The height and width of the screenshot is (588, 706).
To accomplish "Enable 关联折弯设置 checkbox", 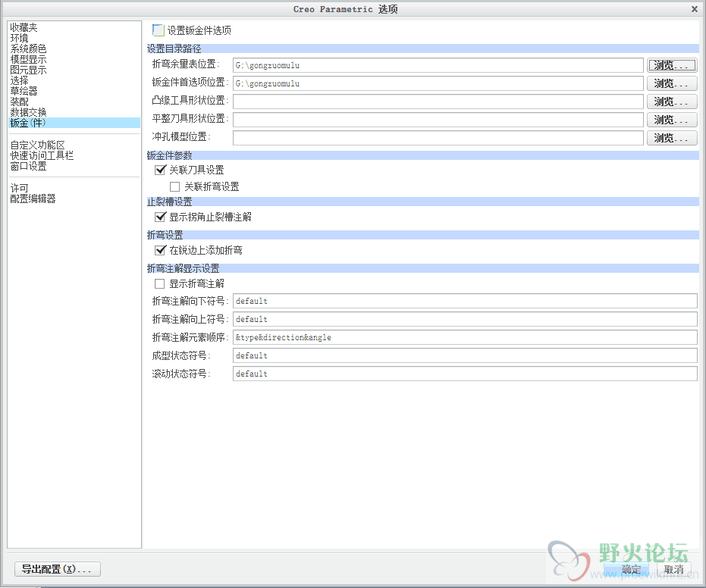I will 174,186.
